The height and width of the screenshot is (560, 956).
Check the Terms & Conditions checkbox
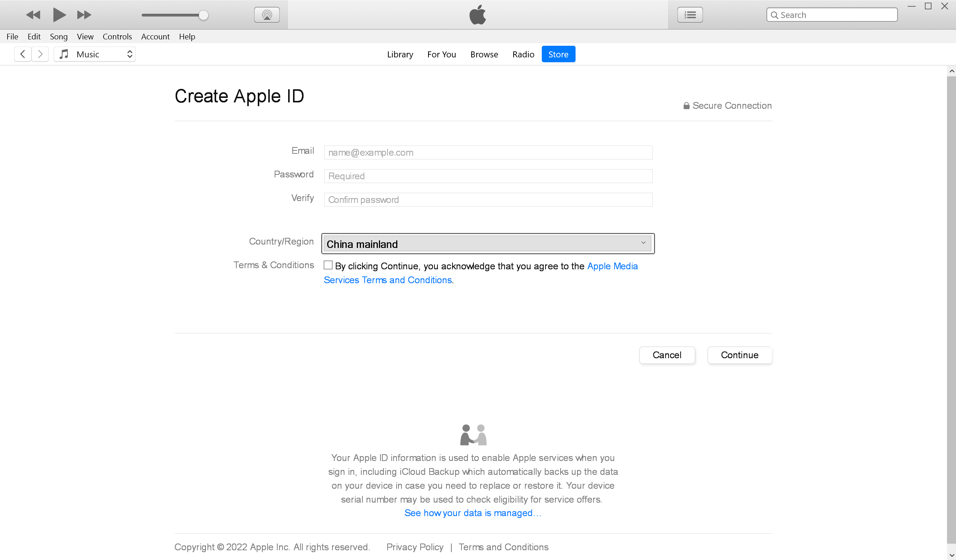(328, 265)
